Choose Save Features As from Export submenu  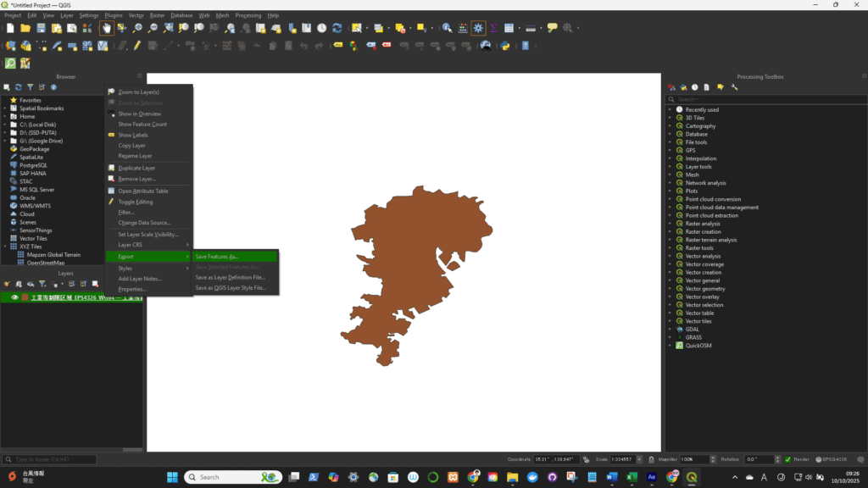click(x=217, y=256)
